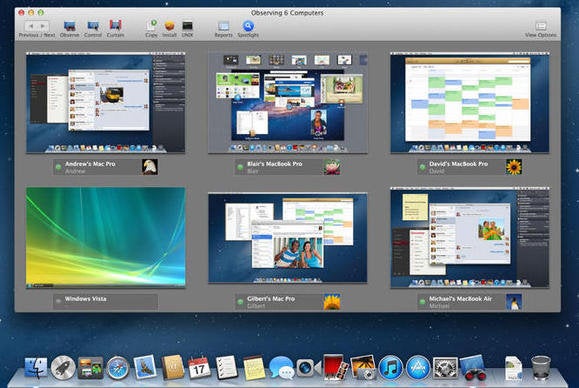Screen dimensions: 579x388
Task: Select Blair's MacBook Pro screen thumbnail
Action: click(x=288, y=103)
